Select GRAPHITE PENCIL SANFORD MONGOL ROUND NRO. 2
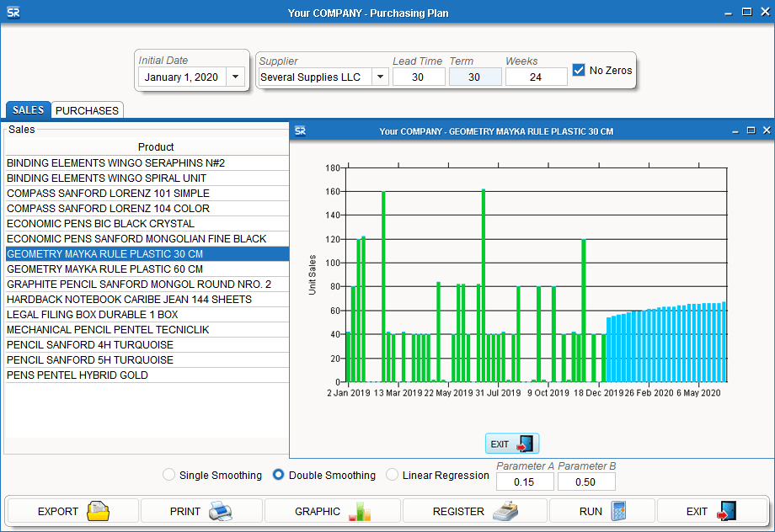Screen dimensions: 775x532 [x=147, y=284]
